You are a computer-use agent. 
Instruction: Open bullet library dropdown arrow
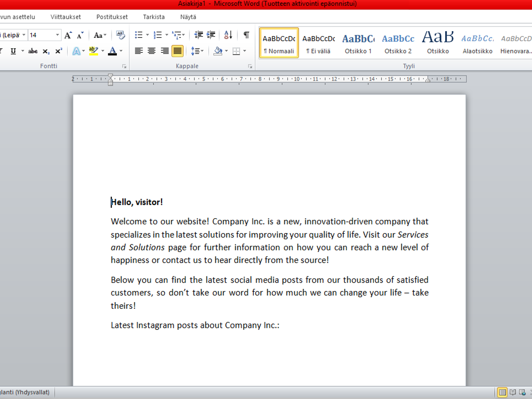(147, 35)
